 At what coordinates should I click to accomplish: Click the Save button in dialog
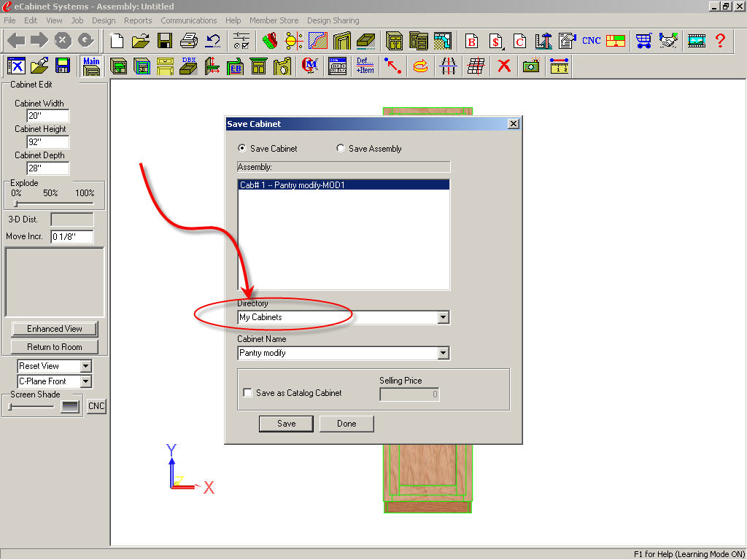[286, 424]
